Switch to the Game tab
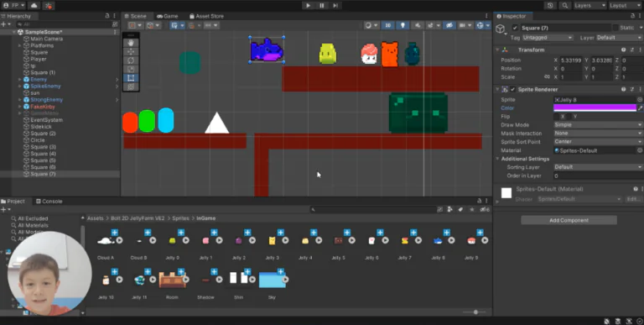The height and width of the screenshot is (325, 644). point(168,16)
